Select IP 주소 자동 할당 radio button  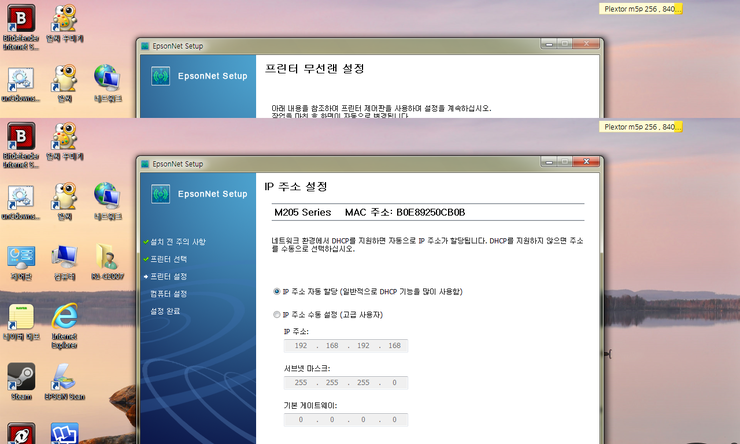277,291
